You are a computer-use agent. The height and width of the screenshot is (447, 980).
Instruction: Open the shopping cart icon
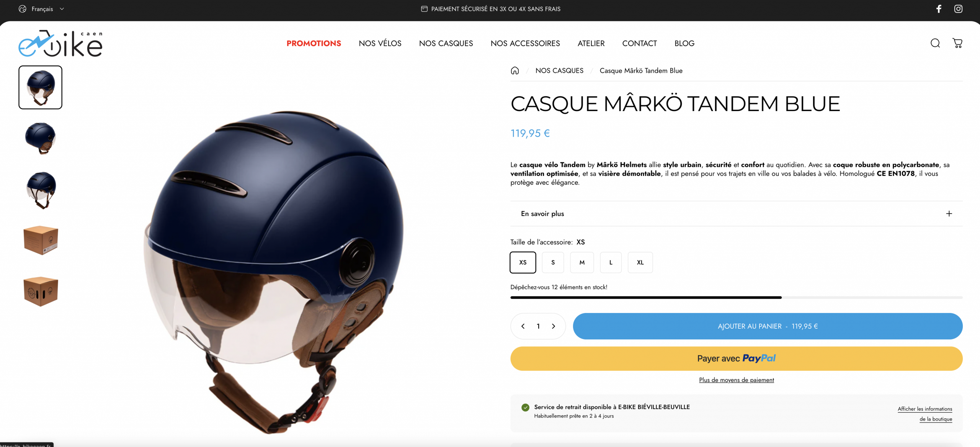tap(957, 43)
